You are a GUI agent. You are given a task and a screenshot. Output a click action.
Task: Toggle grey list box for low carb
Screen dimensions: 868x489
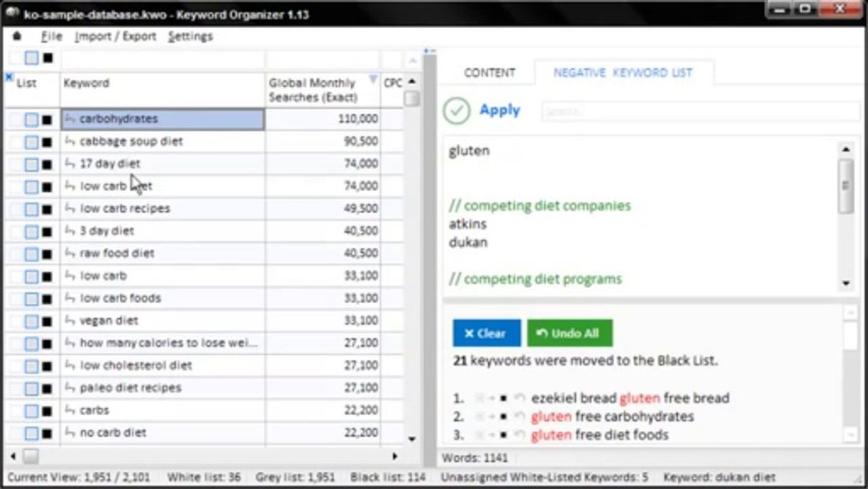(x=31, y=276)
